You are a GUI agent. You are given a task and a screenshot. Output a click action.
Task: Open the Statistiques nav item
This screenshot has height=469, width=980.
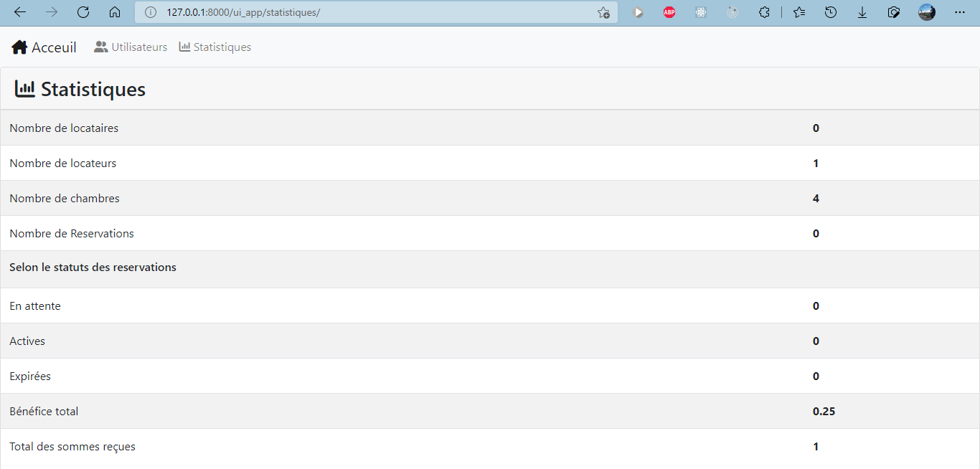[x=215, y=47]
